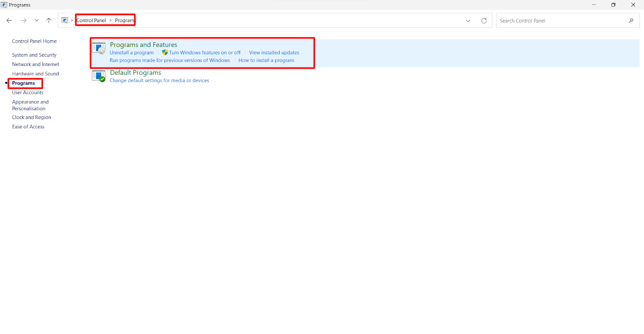Click How to install a program
The image size is (644, 334).
(x=266, y=60)
